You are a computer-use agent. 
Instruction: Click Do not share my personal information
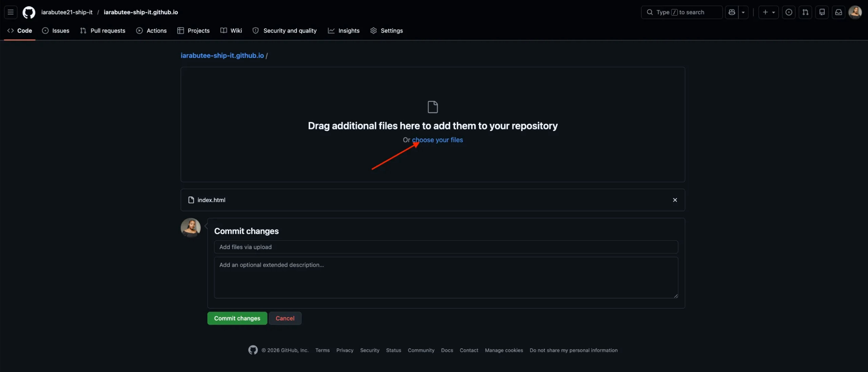coord(573,350)
